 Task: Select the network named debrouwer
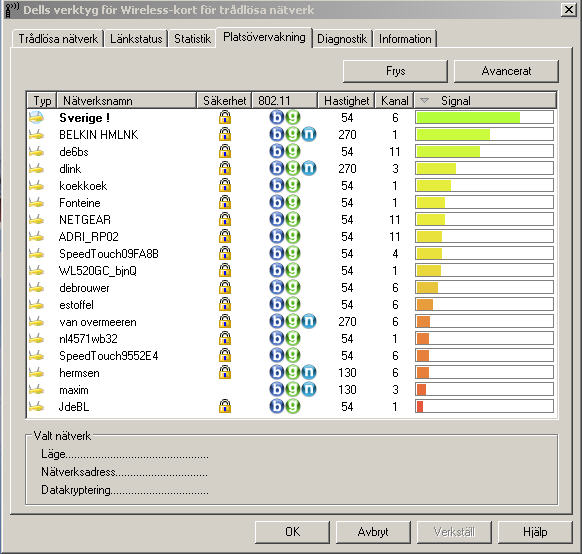click(x=84, y=288)
